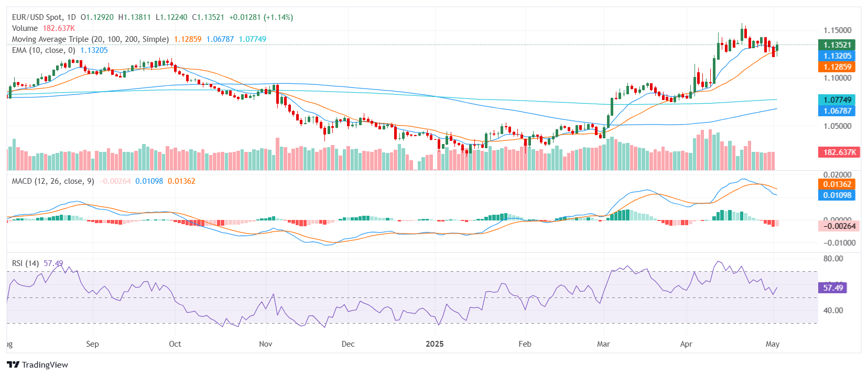Select the RSI (14) indicator label

pyautogui.click(x=25, y=263)
